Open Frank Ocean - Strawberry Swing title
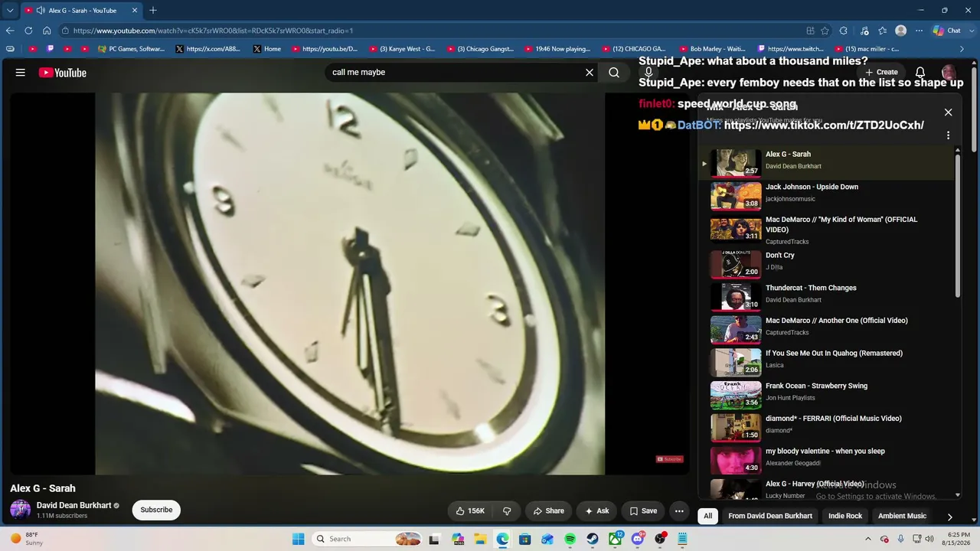 click(x=816, y=386)
